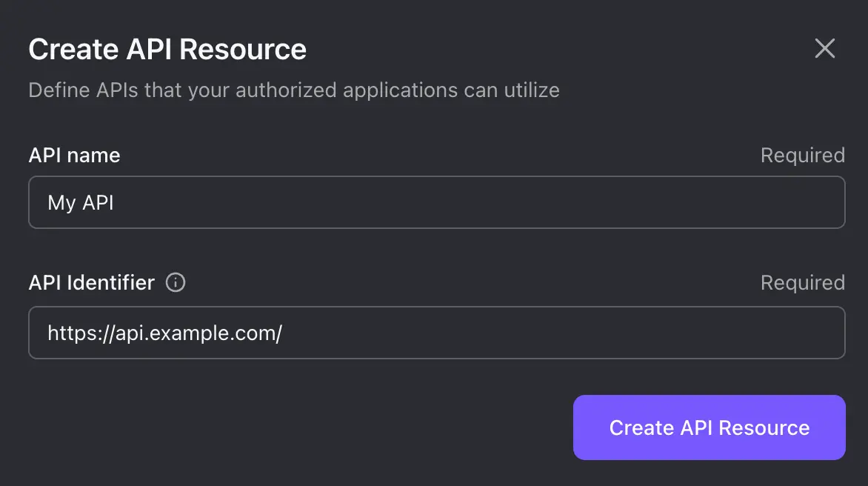Click the API Identifier input field
This screenshot has height=486, width=868.
pyautogui.click(x=436, y=333)
